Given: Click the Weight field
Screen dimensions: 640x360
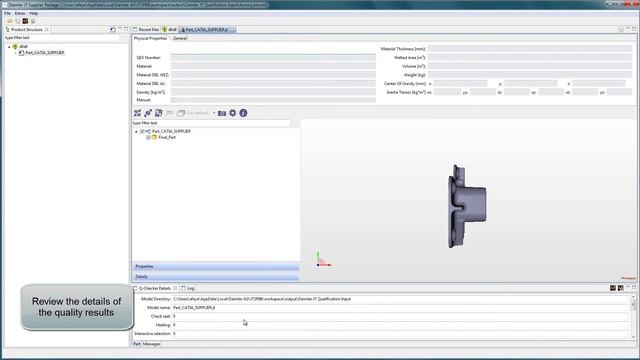Looking at the screenshot, I should click(530, 75).
